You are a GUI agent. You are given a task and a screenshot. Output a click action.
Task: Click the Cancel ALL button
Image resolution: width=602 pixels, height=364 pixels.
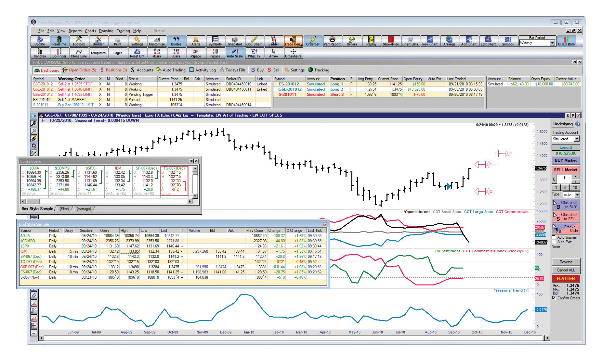coord(566,270)
